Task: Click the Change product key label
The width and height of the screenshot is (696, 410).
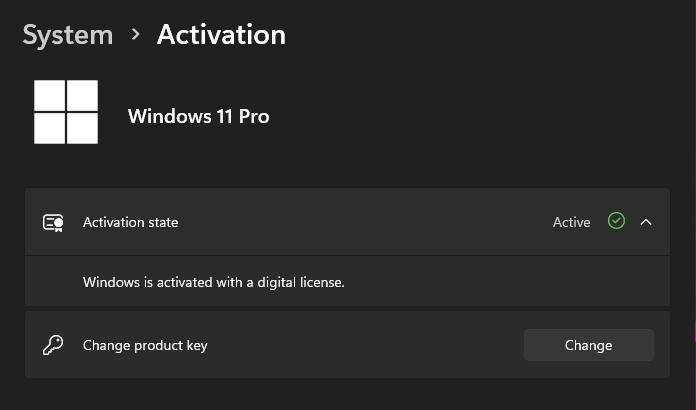Action: (x=145, y=345)
